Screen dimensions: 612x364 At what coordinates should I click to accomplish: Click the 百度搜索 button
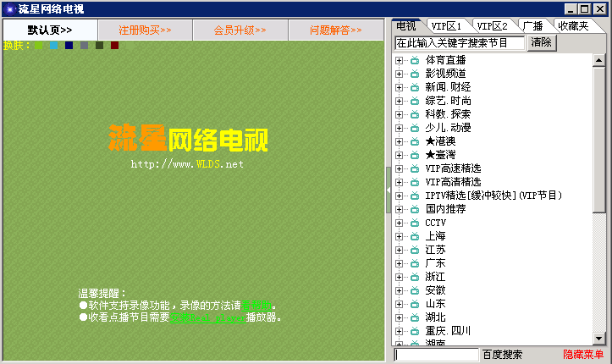502,355
